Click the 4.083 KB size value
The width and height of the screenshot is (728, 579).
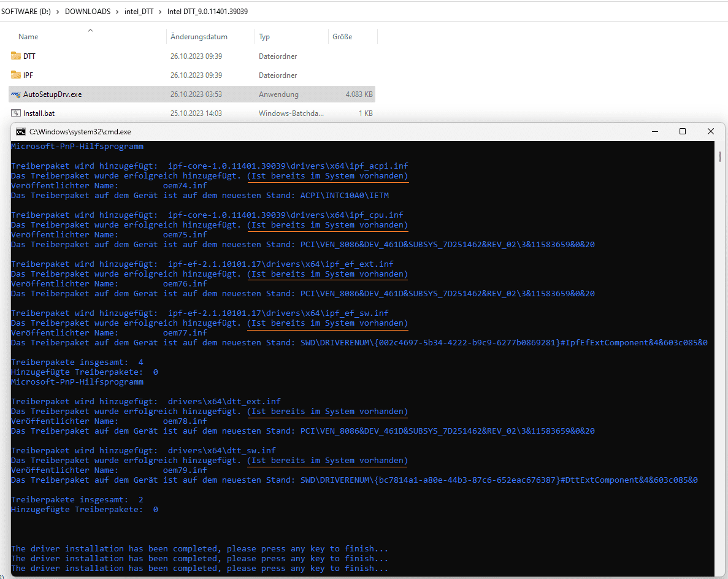(x=359, y=94)
